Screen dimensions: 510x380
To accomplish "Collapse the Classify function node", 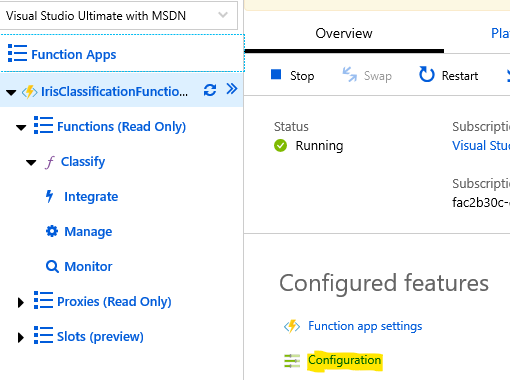I will (31, 162).
